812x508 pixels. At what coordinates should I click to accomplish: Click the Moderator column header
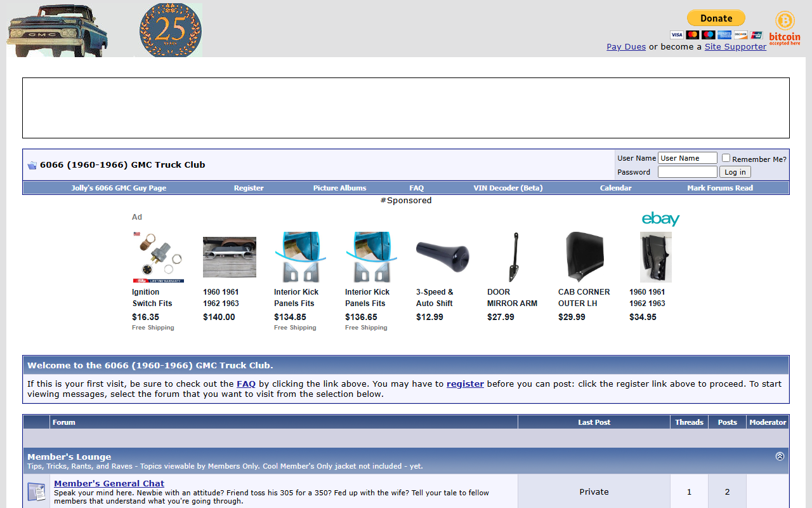[768, 422]
